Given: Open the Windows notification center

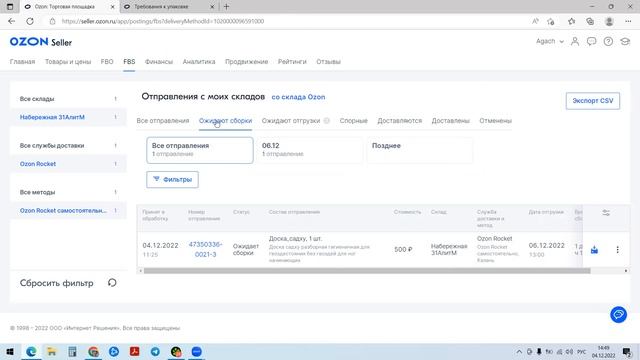Looking at the screenshot, I should [627, 351].
